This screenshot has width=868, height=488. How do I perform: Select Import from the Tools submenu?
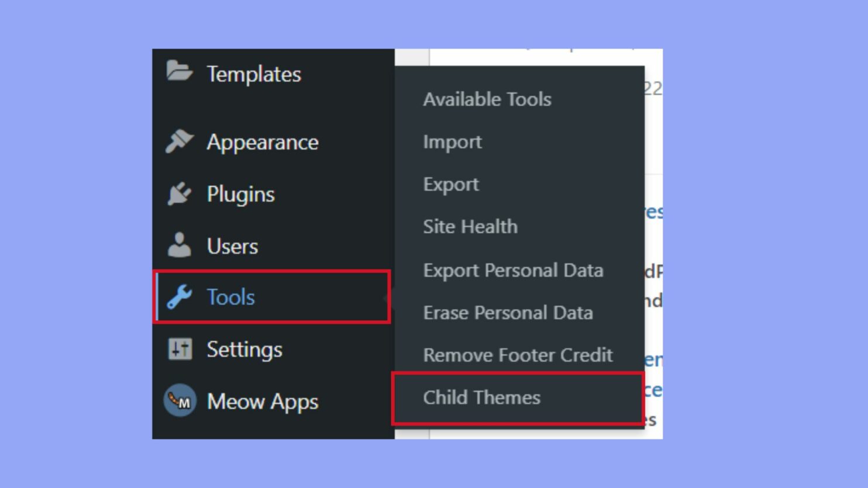click(x=452, y=141)
